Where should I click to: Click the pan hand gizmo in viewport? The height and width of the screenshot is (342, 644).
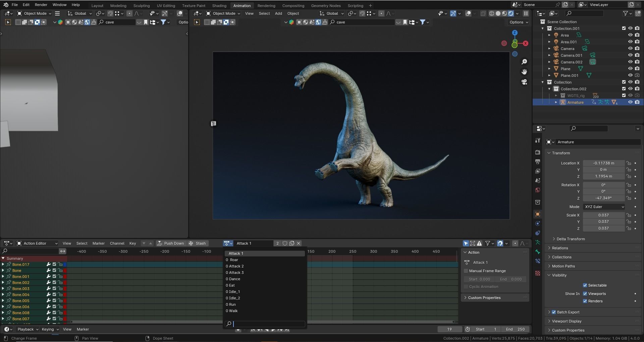pyautogui.click(x=524, y=72)
